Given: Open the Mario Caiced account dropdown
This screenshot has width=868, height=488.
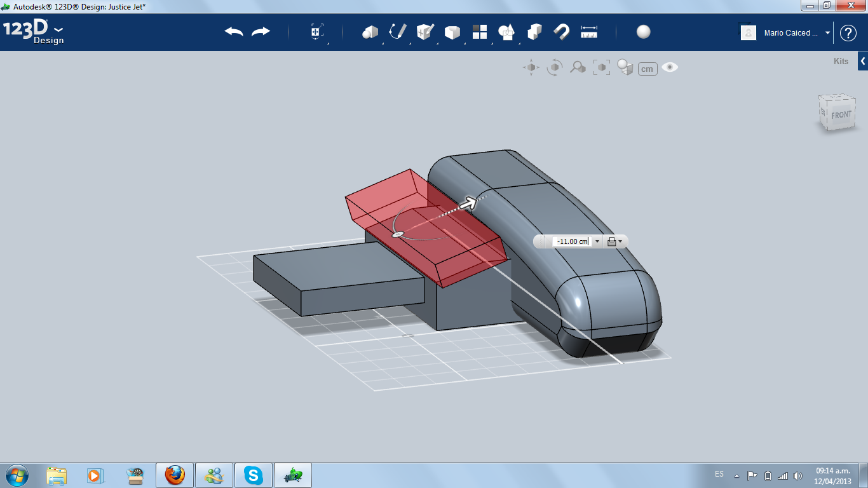Looking at the screenshot, I should click(x=797, y=33).
